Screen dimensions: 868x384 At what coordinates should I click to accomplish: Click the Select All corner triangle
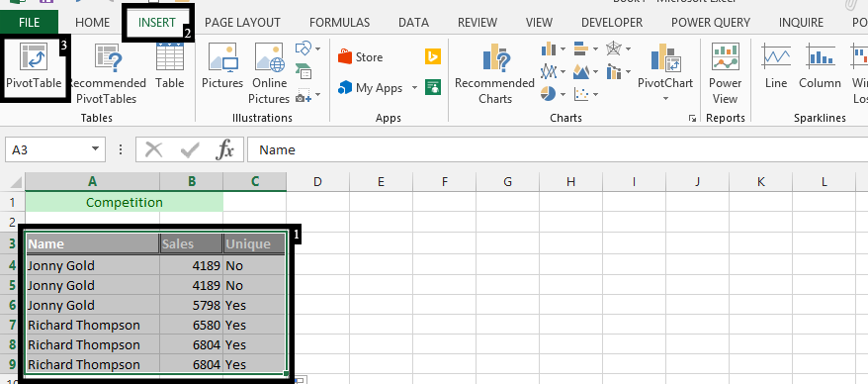point(16,182)
